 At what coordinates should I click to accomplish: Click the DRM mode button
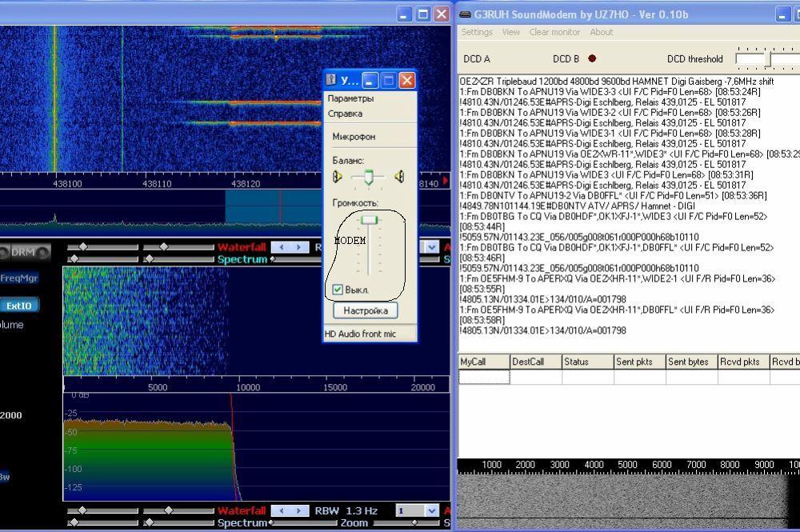[23, 252]
